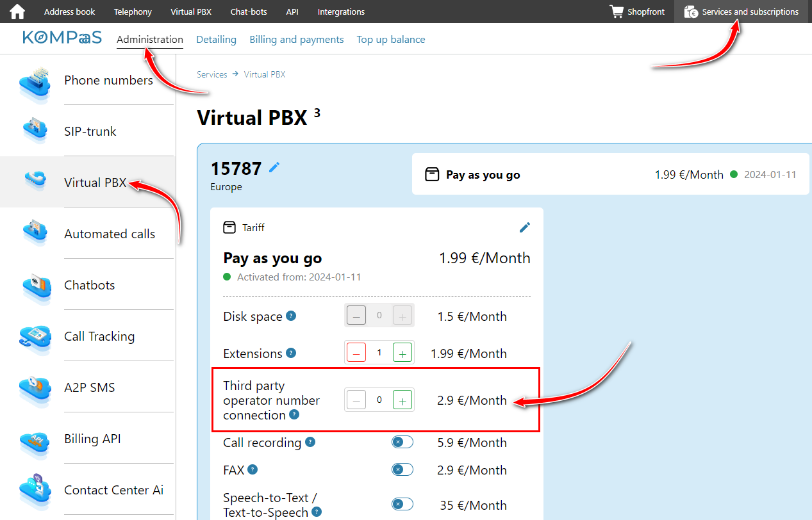The height and width of the screenshot is (520, 812).
Task: Open Virtual PBX in the top menu
Action: pos(191,12)
